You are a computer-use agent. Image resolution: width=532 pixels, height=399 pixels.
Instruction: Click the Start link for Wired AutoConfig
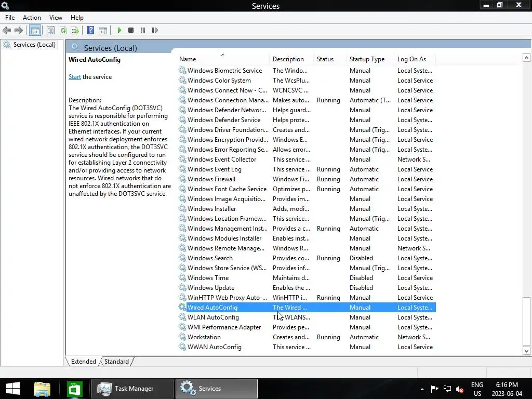point(75,77)
